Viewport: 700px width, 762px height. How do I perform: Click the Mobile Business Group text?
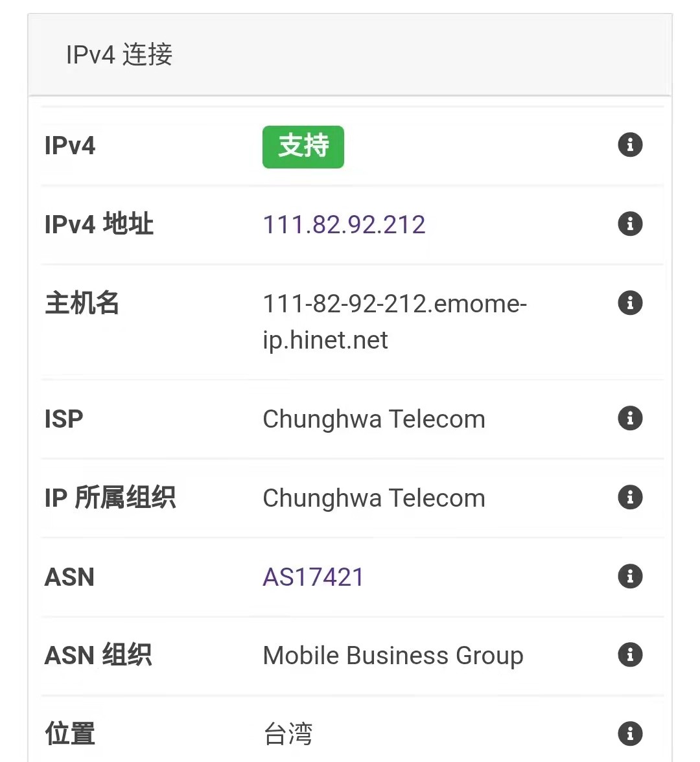point(393,656)
